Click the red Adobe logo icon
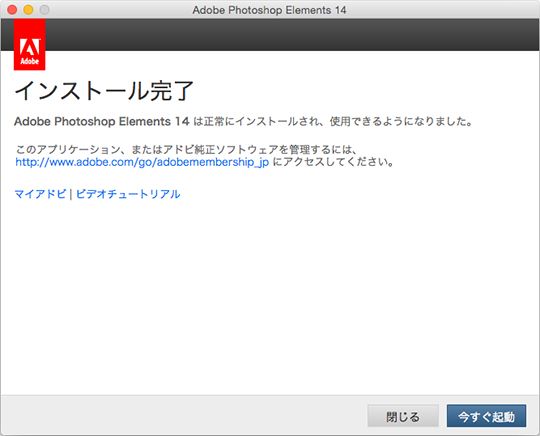The height and width of the screenshot is (436, 540). [x=30, y=44]
